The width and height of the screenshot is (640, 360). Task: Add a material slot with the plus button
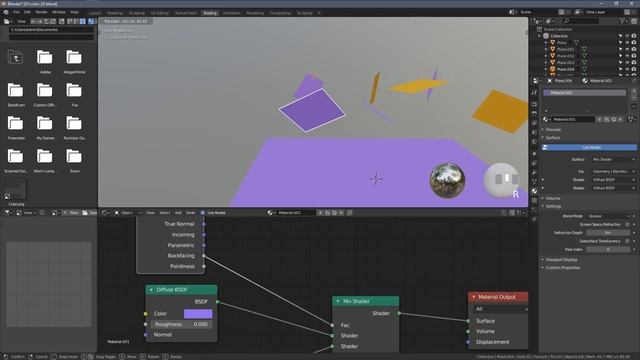pos(634,92)
